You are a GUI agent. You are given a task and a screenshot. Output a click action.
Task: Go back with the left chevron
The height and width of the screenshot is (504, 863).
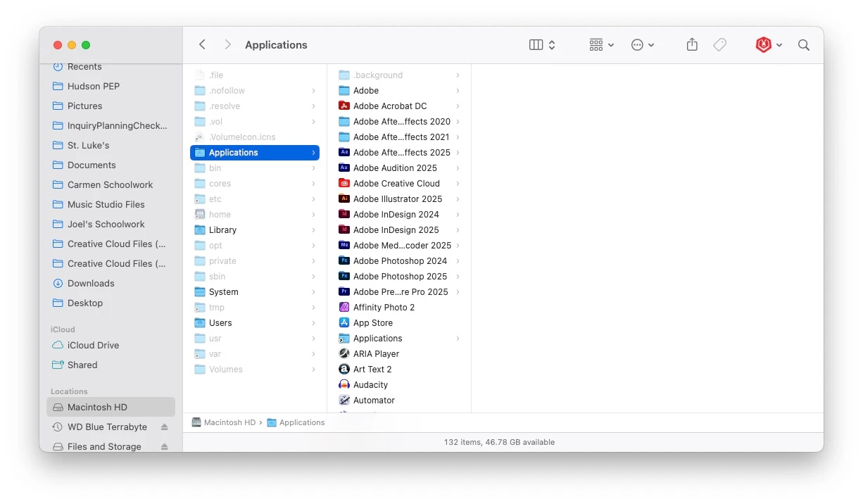202,44
